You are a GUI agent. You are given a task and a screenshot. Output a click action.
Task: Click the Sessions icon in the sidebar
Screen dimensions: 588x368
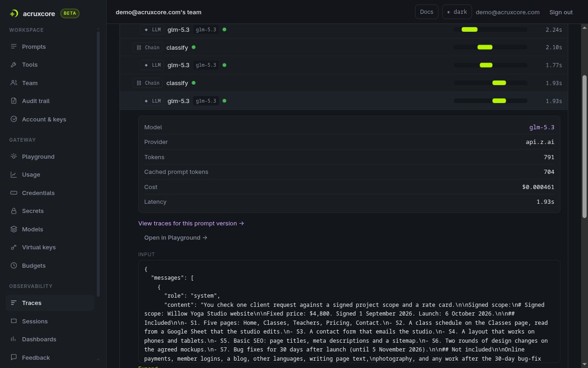(x=14, y=321)
